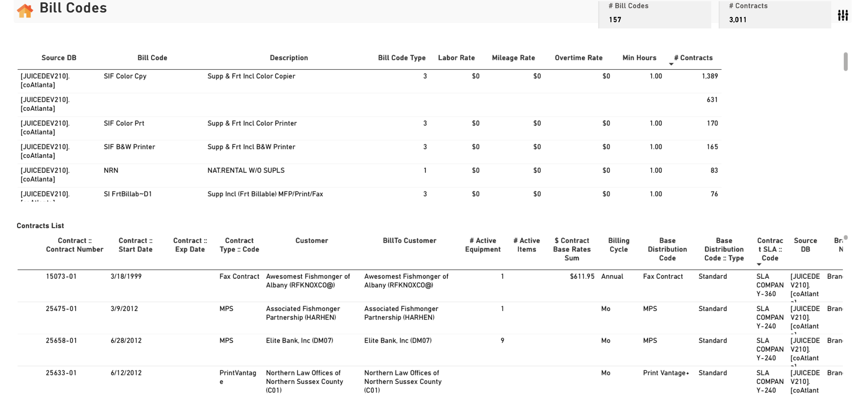Image resolution: width=868 pixels, height=396 pixels.
Task: Open the filter sliders icon at top right
Action: (843, 15)
